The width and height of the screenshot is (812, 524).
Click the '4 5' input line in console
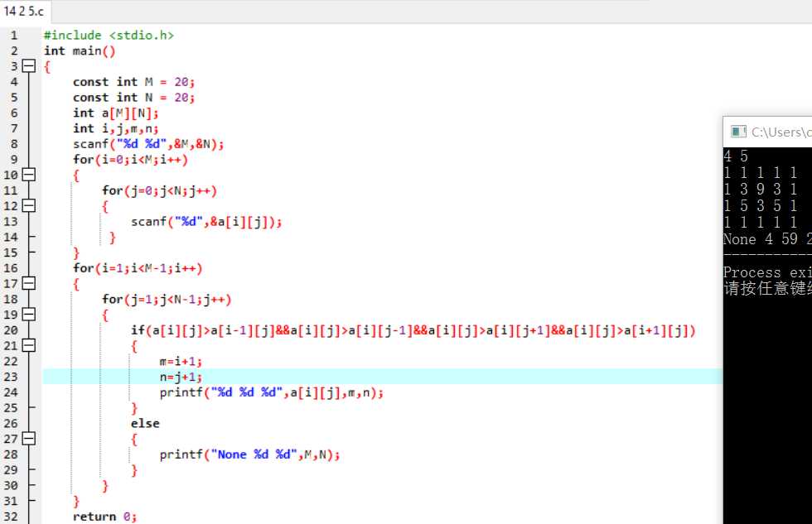[736, 156]
